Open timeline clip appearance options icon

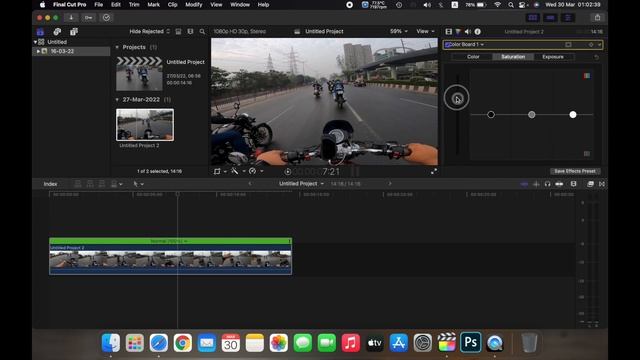pyautogui.click(x=573, y=184)
